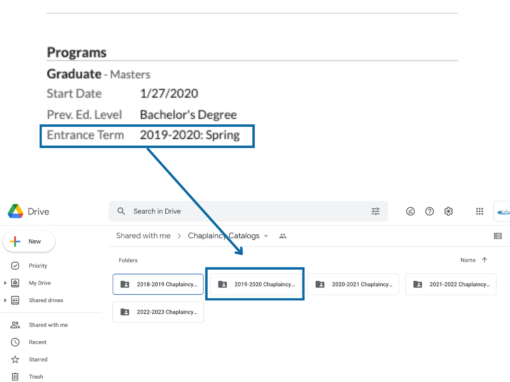Select the 2022-2023 Chaplaincy folder
The height and width of the screenshot is (382, 510).
pos(158,312)
